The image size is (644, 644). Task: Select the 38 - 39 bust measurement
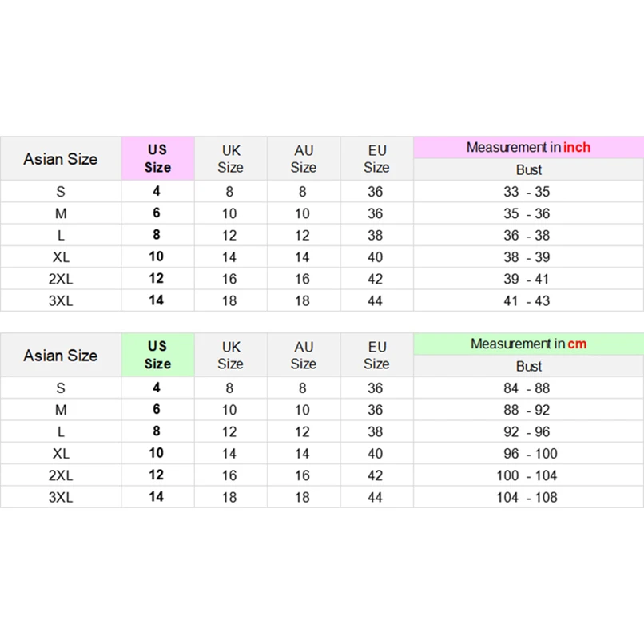528,257
